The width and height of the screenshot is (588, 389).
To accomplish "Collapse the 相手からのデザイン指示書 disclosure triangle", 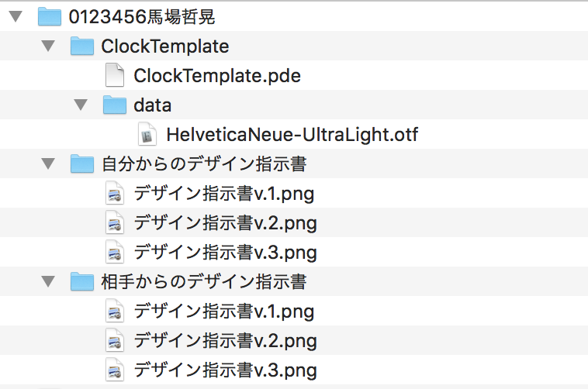I will (x=48, y=281).
